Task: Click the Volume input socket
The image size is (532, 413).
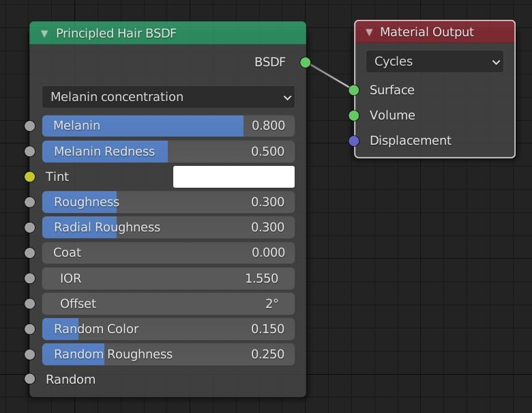Action: click(354, 115)
